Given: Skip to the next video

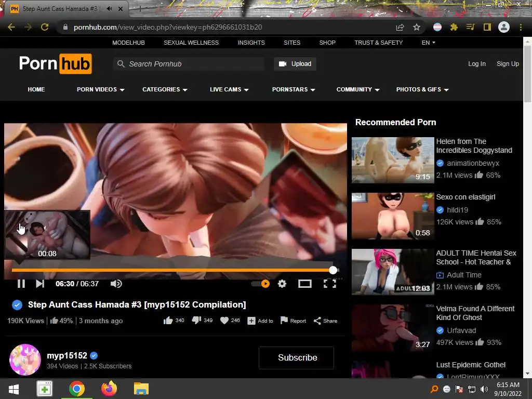Looking at the screenshot, I should click(40, 284).
